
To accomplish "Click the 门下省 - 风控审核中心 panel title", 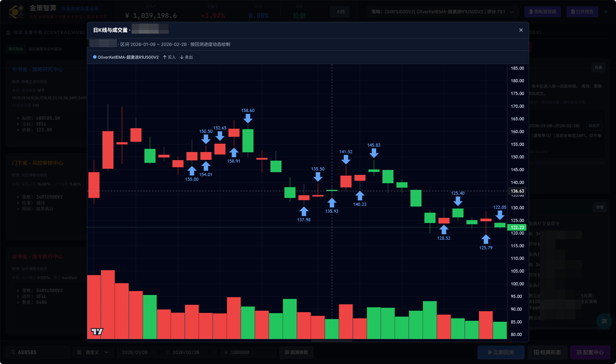I will coord(38,163).
